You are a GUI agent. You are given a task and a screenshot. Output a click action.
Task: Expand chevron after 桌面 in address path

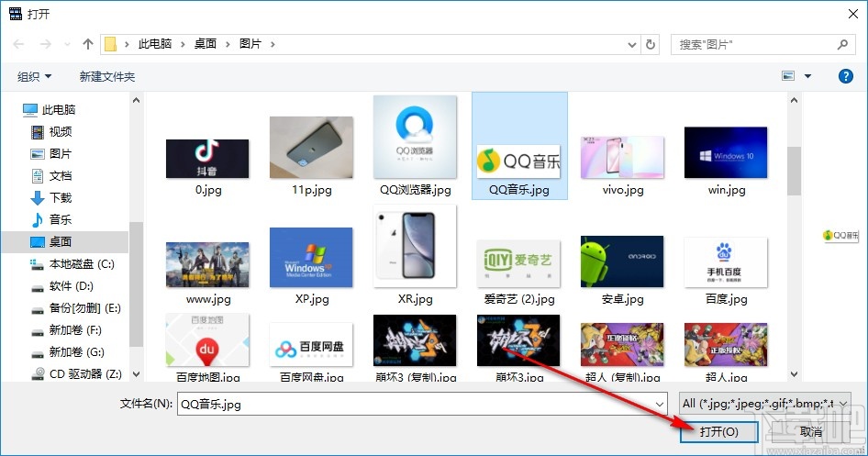(228, 44)
